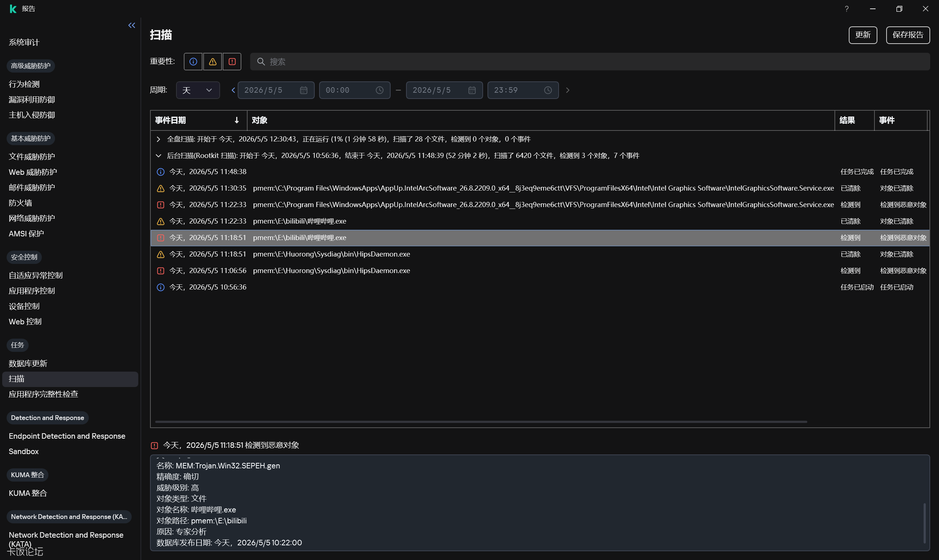Click the search field

[590, 62]
